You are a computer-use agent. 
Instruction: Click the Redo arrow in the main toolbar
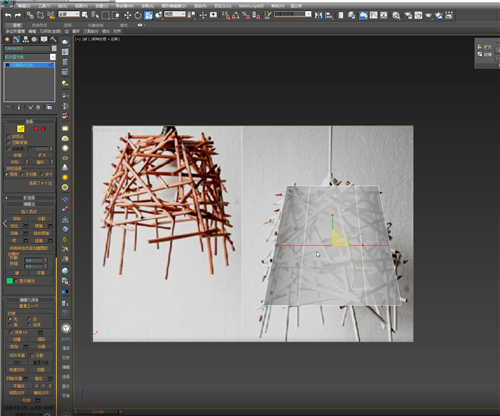tap(18, 15)
